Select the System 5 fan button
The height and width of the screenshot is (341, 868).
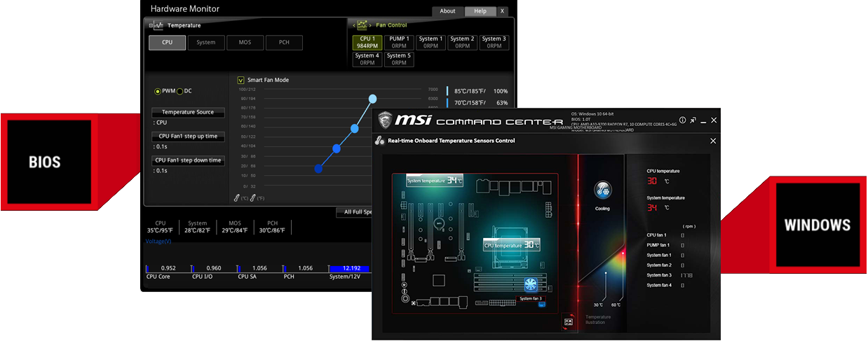click(399, 59)
